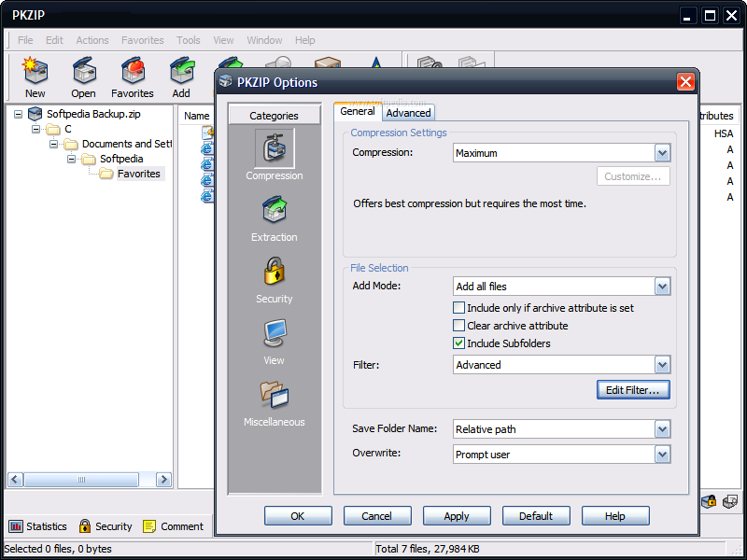Image resolution: width=747 pixels, height=560 pixels.
Task: Collapse the Softpedia Backup.zip tree node
Action: coord(18,114)
